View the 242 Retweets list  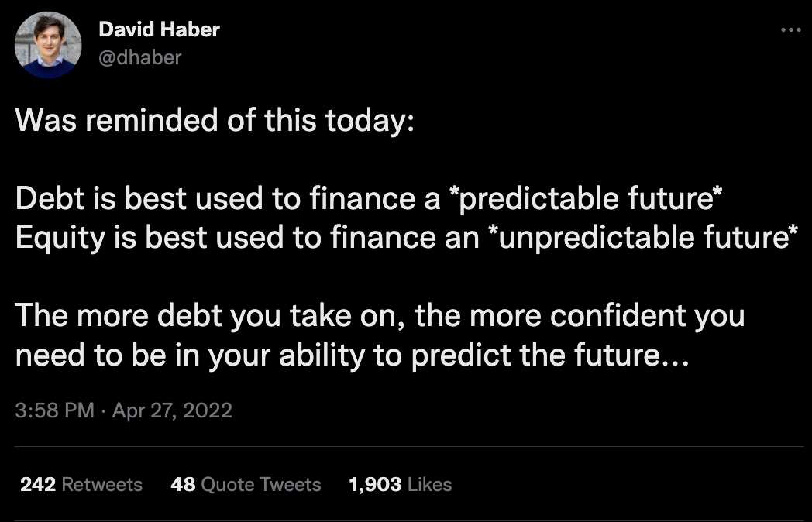coord(81,484)
